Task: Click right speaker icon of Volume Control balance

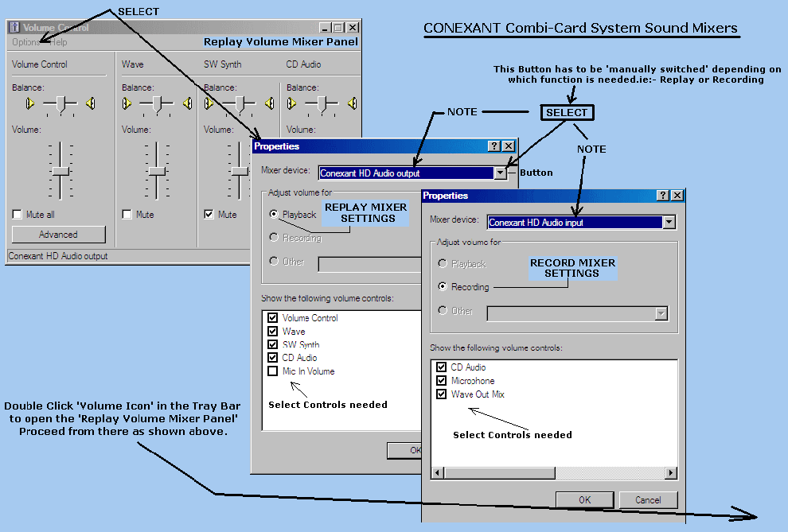Action: click(x=91, y=104)
